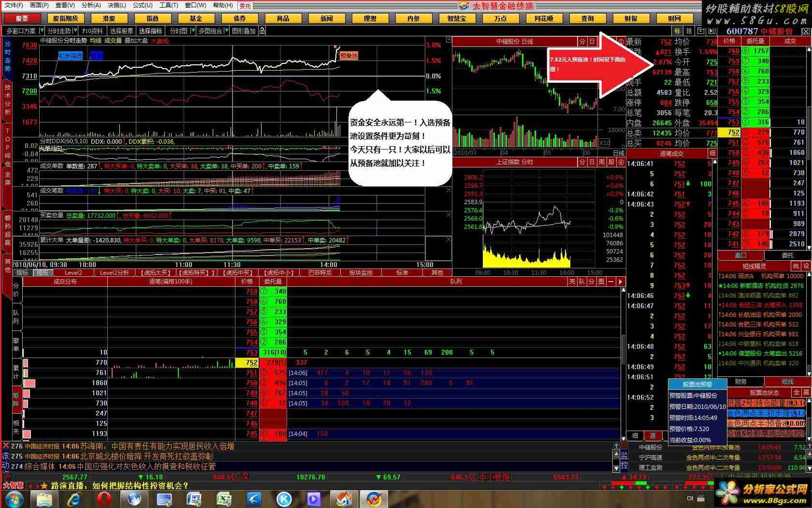The image size is (812, 508).
Task: Click 图形叠加 in the toolbar
Action: tap(244, 31)
